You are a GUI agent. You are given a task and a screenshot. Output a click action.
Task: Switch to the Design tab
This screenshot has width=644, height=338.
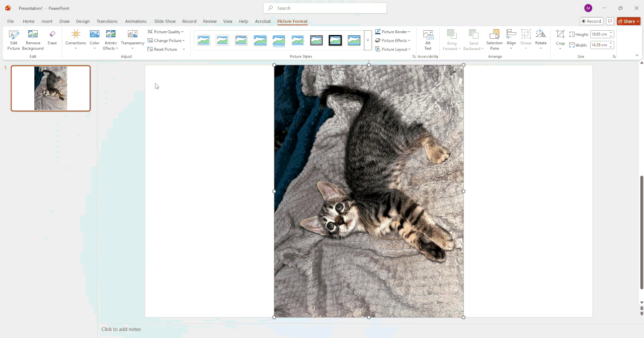(83, 21)
